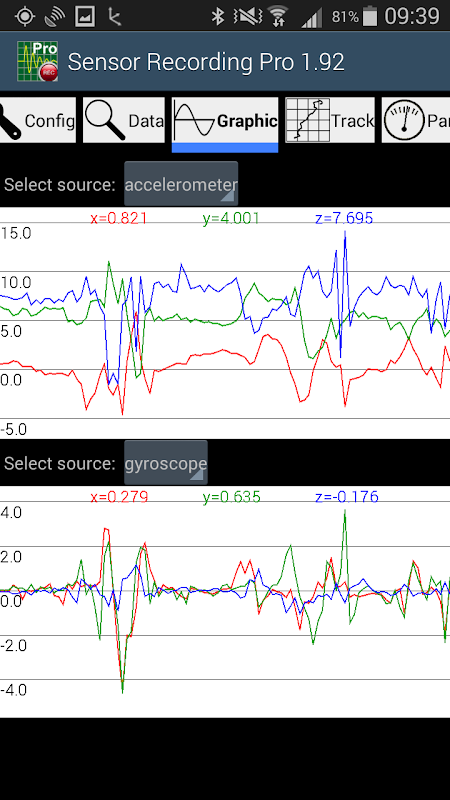Screen dimensions: 450x800
Task: Tap the image notification icon in status bar
Action: [x=85, y=17]
